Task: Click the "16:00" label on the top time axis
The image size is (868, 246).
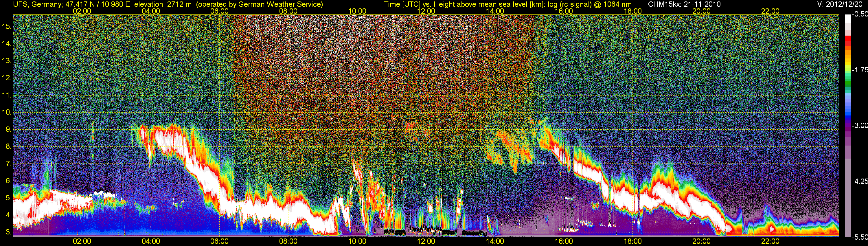Action: click(564, 11)
